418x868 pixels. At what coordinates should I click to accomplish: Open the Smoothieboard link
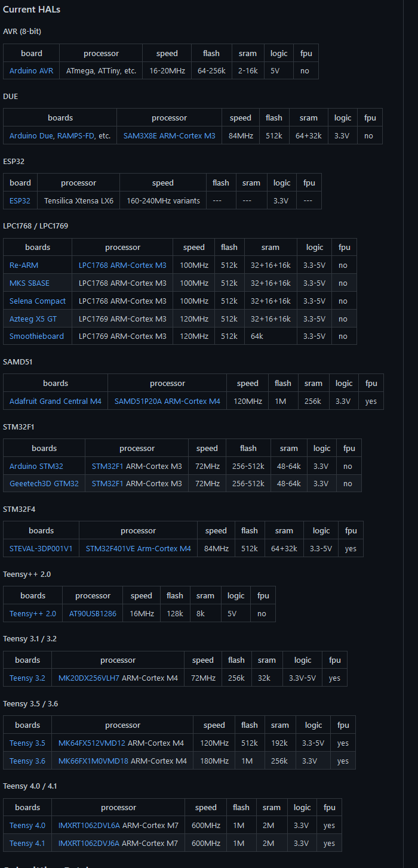click(36, 336)
